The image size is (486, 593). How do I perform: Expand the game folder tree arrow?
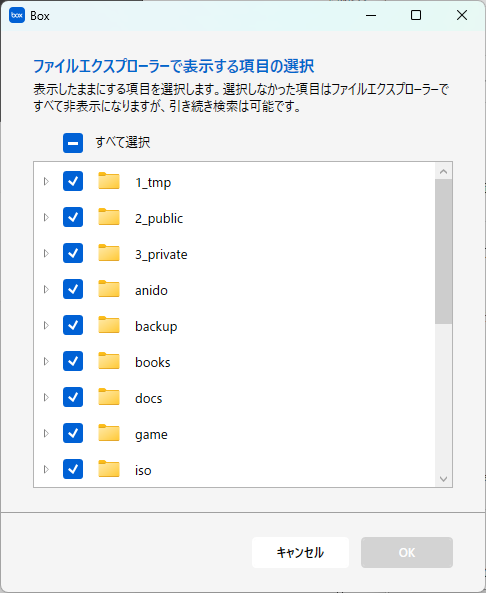pos(46,433)
